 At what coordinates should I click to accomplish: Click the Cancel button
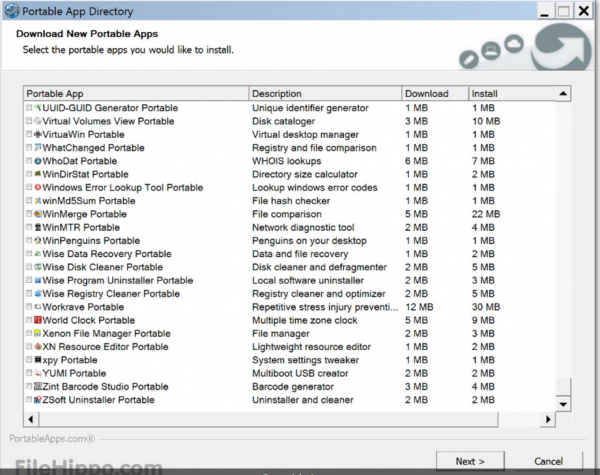tap(548, 461)
